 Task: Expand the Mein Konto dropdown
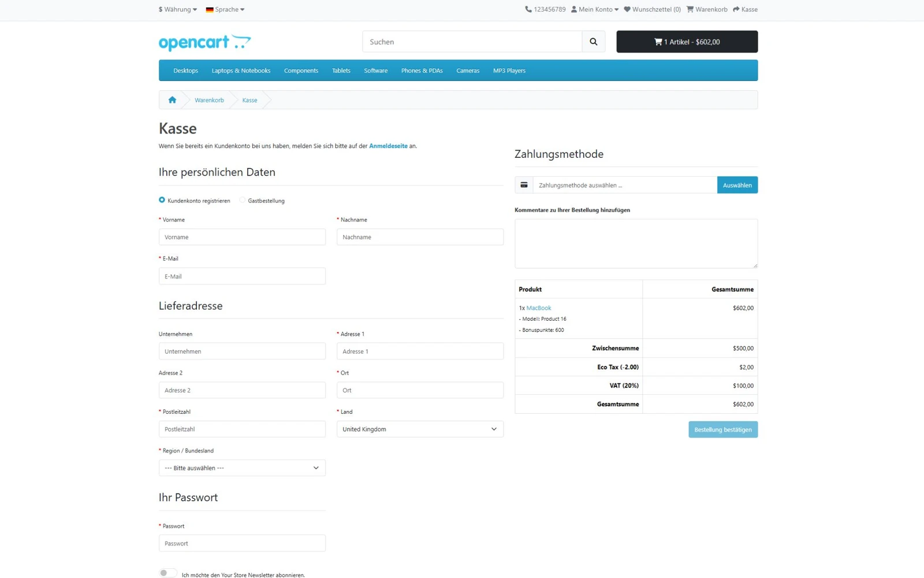click(595, 9)
